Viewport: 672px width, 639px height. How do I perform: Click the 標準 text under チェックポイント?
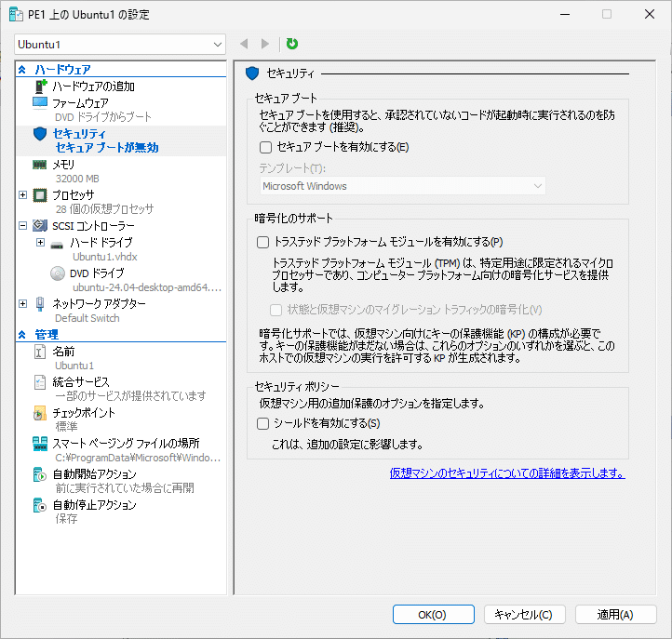[x=66, y=427]
